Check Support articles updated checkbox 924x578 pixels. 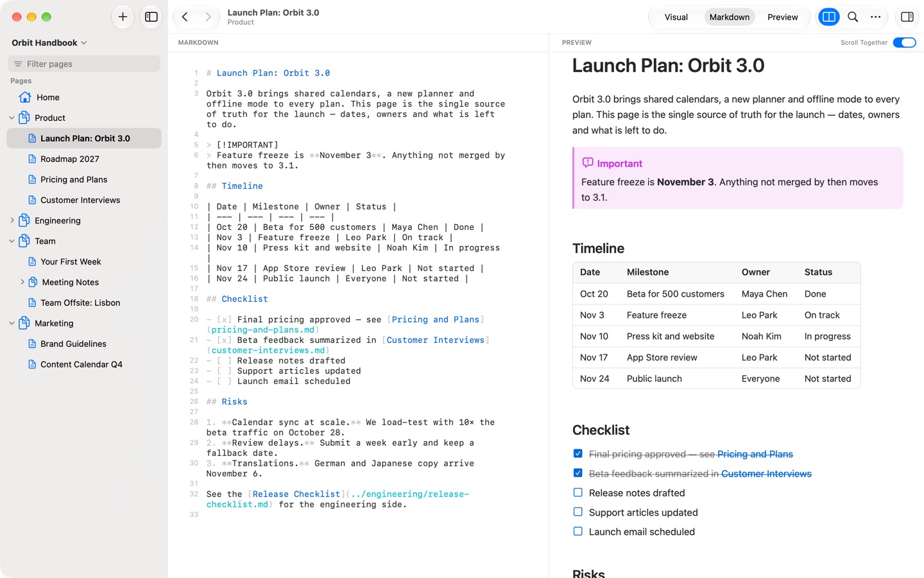point(577,512)
